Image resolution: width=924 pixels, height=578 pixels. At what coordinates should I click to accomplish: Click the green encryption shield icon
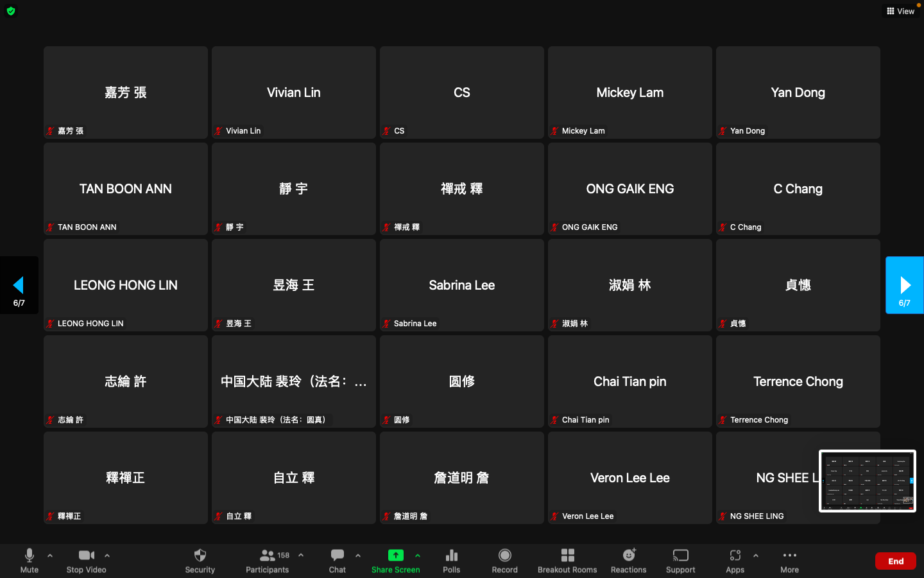click(11, 11)
